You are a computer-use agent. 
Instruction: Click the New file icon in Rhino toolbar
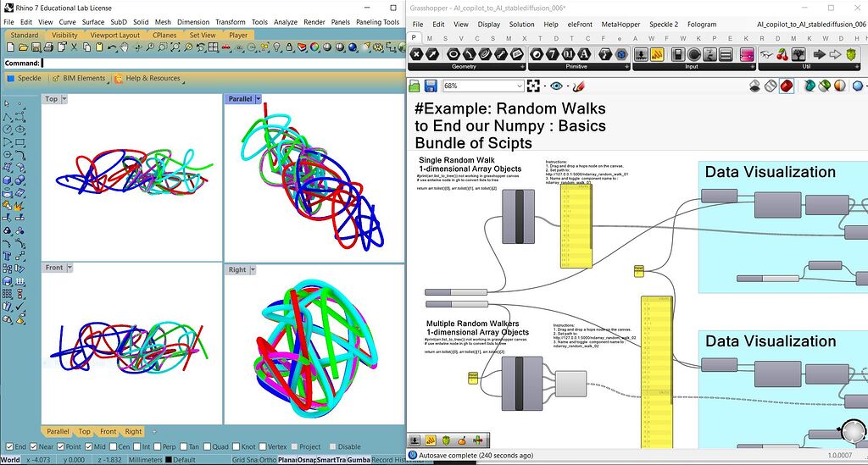coord(10,47)
